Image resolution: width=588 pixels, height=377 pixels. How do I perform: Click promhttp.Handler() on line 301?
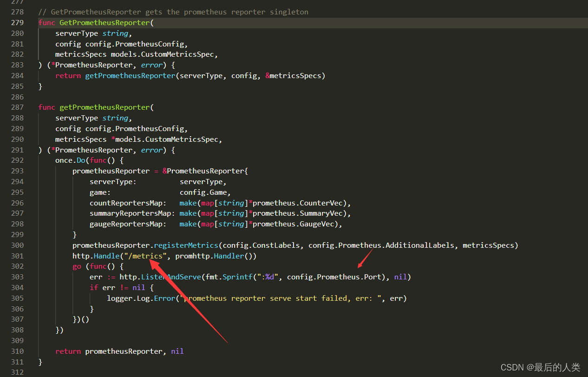tap(216, 256)
